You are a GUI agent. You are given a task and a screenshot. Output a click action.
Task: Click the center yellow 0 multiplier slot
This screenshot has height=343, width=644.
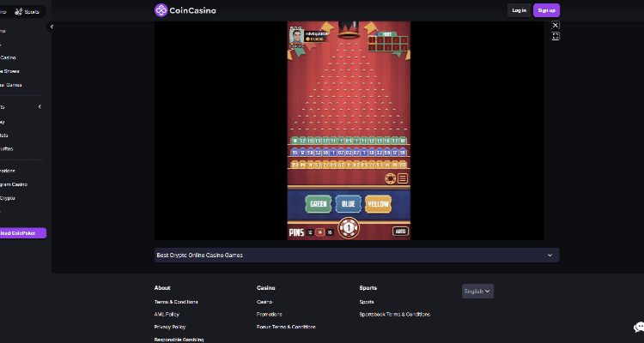349,165
